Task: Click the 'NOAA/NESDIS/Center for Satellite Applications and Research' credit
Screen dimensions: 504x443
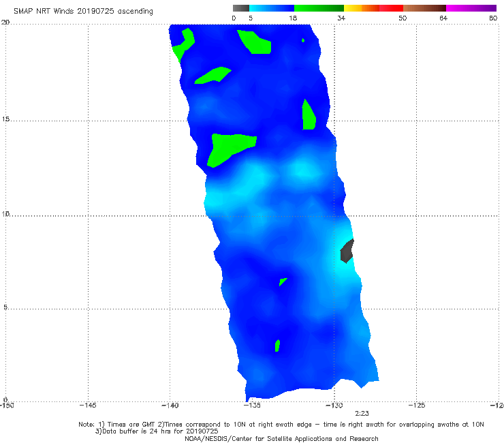Action: tap(281, 439)
